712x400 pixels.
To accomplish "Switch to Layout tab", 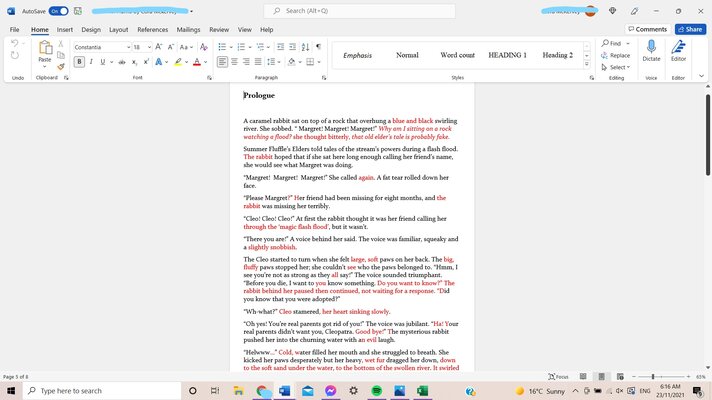I will tap(119, 30).
